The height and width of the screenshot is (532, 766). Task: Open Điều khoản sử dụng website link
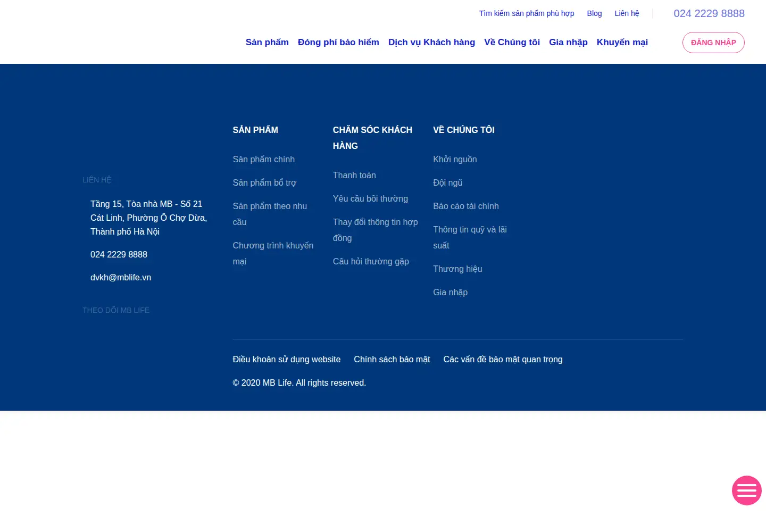286,359
